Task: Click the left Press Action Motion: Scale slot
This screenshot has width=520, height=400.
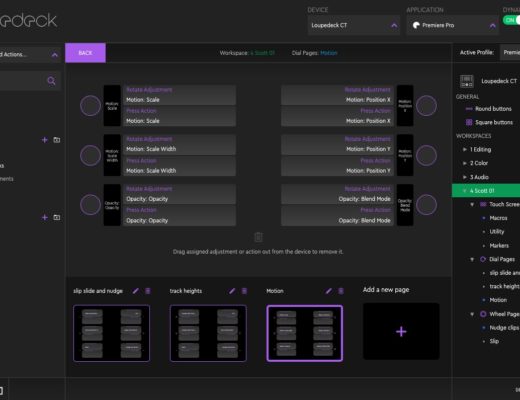Action: click(180, 116)
